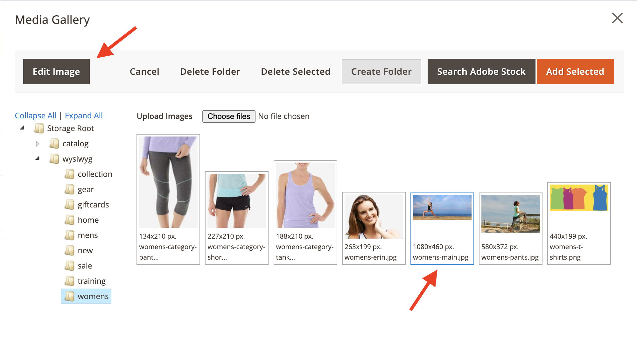Click the mens folder icon
Viewport: 637px width, 364px height.
(x=69, y=235)
